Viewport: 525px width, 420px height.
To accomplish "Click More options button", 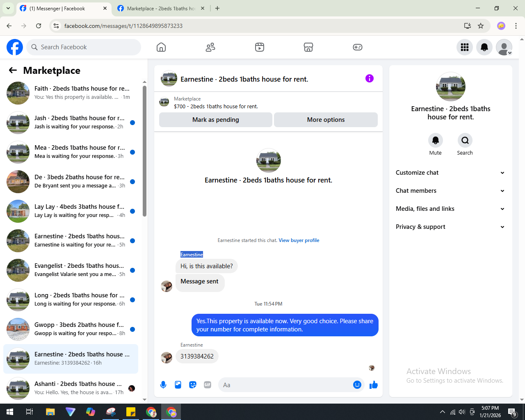I will (326, 120).
